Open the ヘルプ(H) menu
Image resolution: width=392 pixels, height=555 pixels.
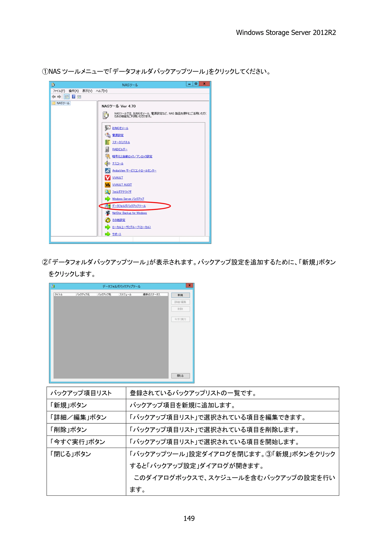coord(102,91)
